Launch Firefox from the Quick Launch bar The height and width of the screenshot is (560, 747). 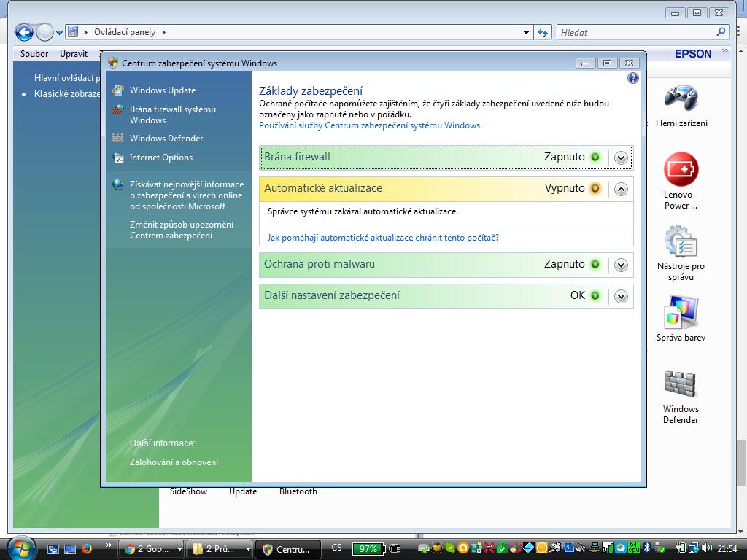(88, 549)
